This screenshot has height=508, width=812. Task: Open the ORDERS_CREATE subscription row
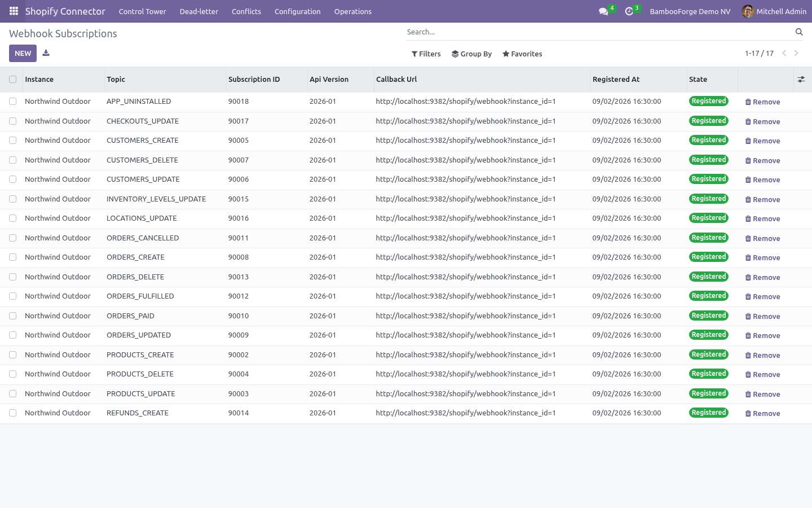coord(406,257)
